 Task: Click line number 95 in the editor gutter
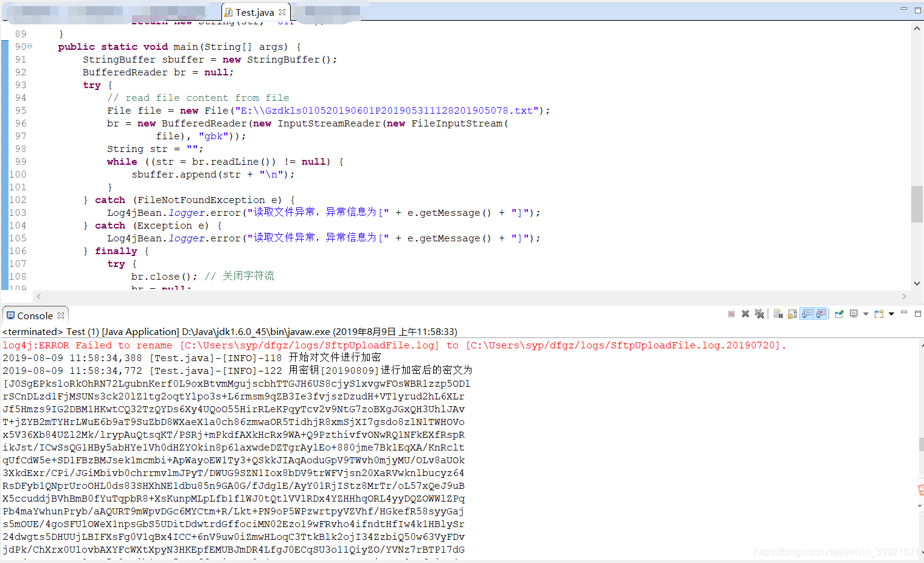[x=21, y=111]
